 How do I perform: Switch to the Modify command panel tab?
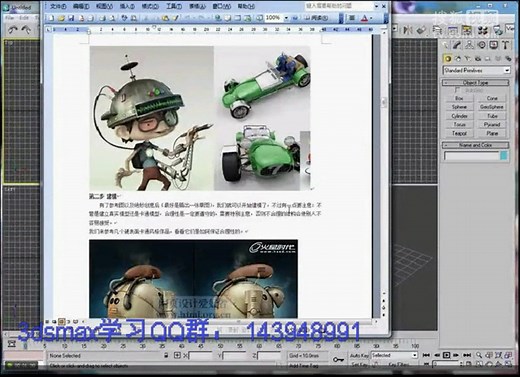tap(457, 45)
